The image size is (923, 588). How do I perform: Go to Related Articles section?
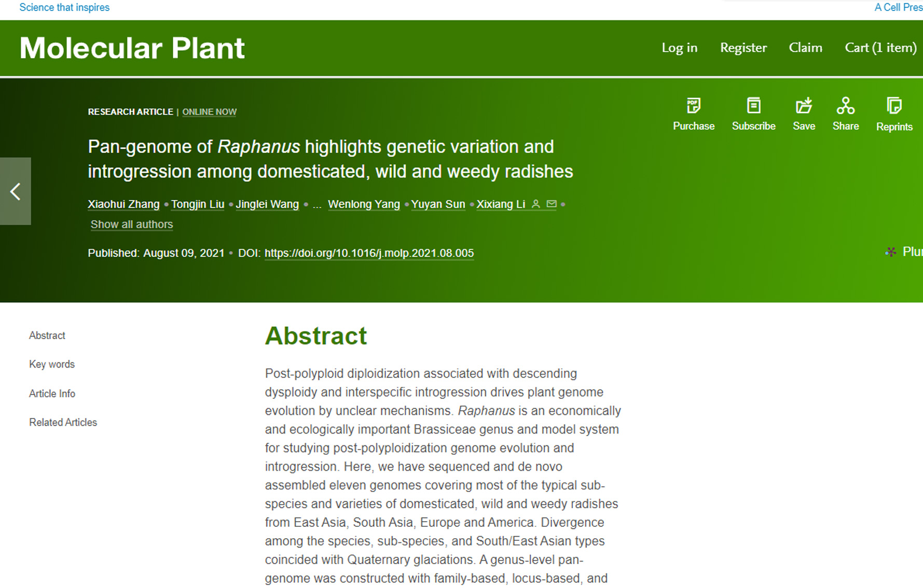[63, 423]
